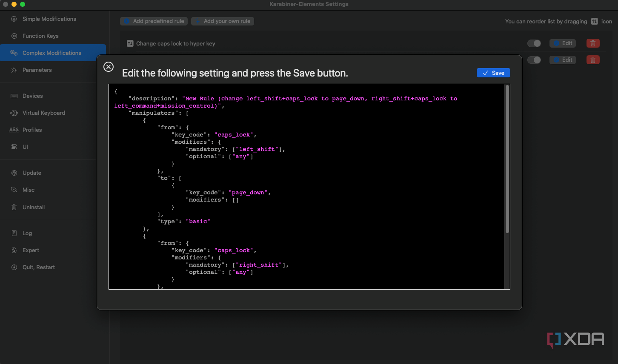Click the Simple Modifications gear icon
618x364 pixels.
[x=14, y=19]
